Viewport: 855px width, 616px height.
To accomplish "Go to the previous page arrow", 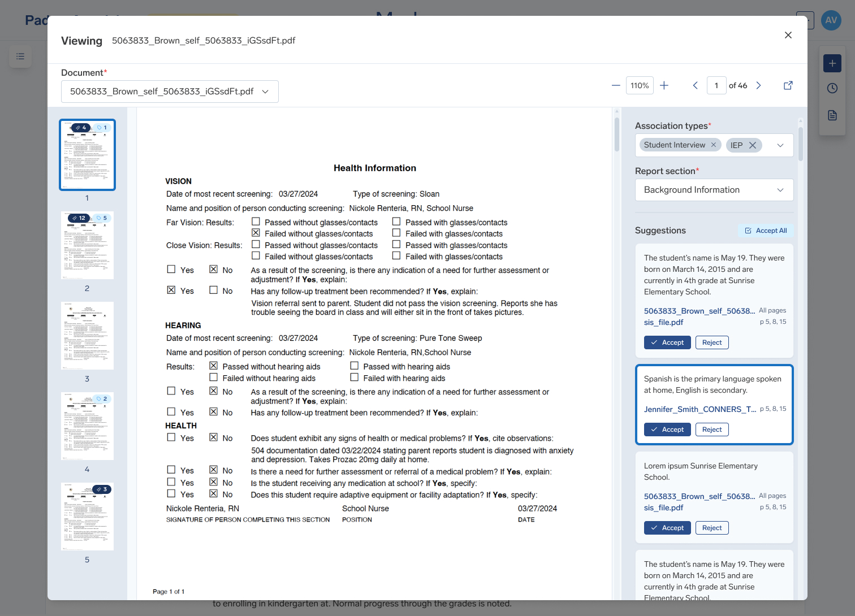I will (x=695, y=85).
